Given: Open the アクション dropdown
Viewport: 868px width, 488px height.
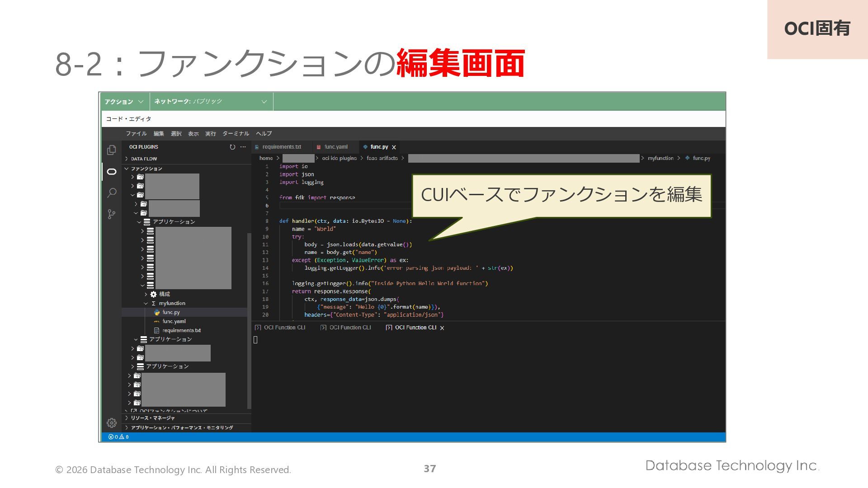Looking at the screenshot, I should pos(124,102).
